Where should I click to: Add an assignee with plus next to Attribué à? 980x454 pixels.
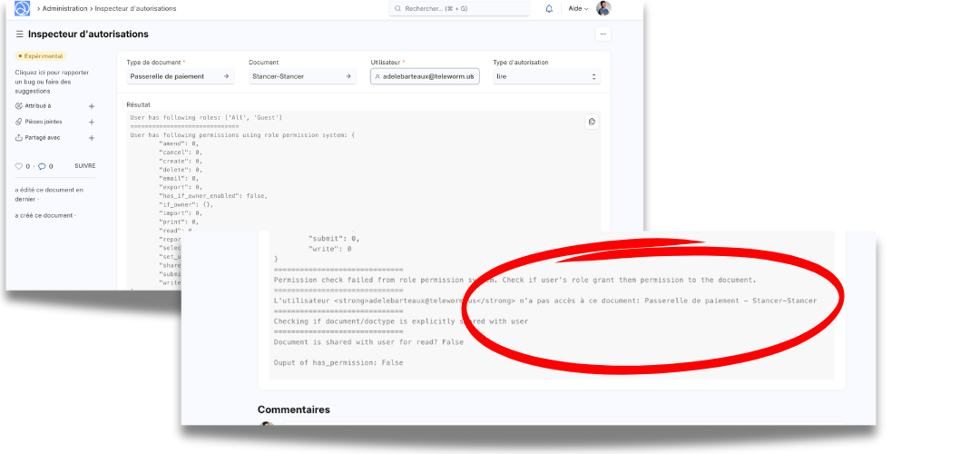(92, 106)
